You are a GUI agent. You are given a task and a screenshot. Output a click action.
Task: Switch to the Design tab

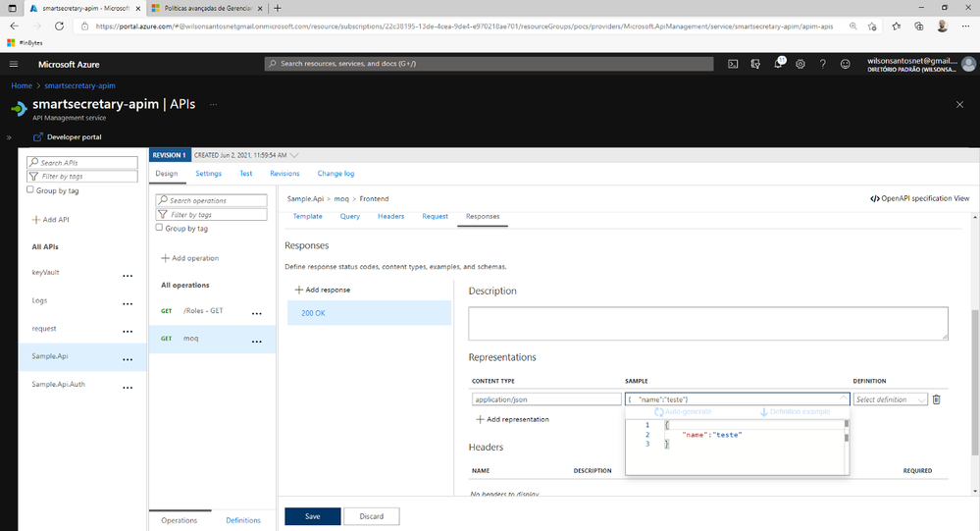point(166,174)
